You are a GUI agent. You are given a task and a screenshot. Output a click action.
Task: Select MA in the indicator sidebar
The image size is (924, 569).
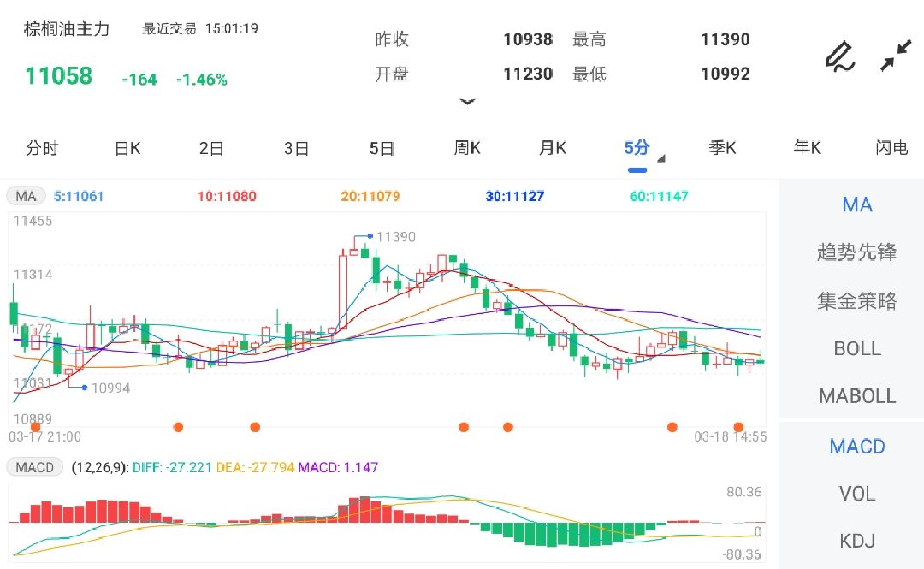click(x=856, y=204)
